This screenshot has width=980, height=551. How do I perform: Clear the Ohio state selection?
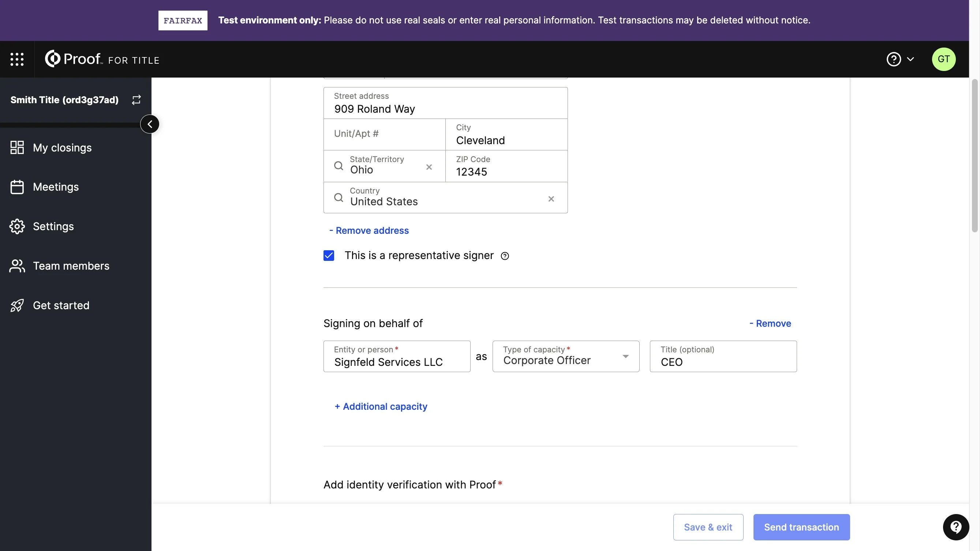(429, 167)
